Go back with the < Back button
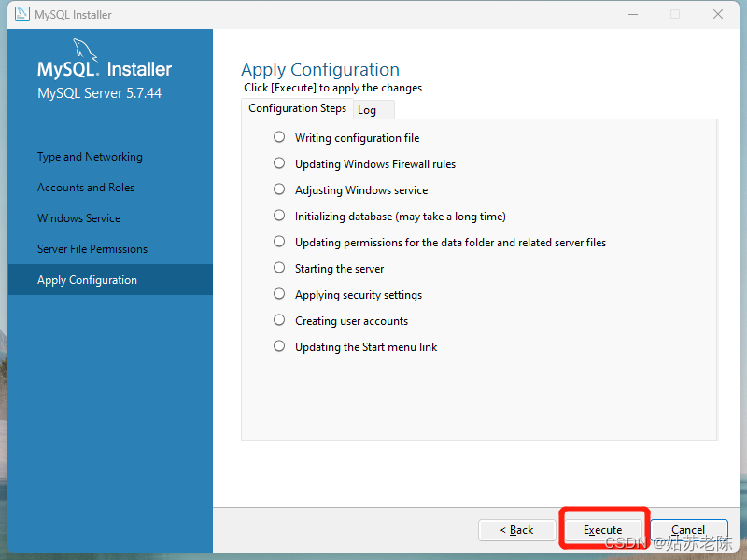This screenshot has width=747, height=560. [517, 530]
